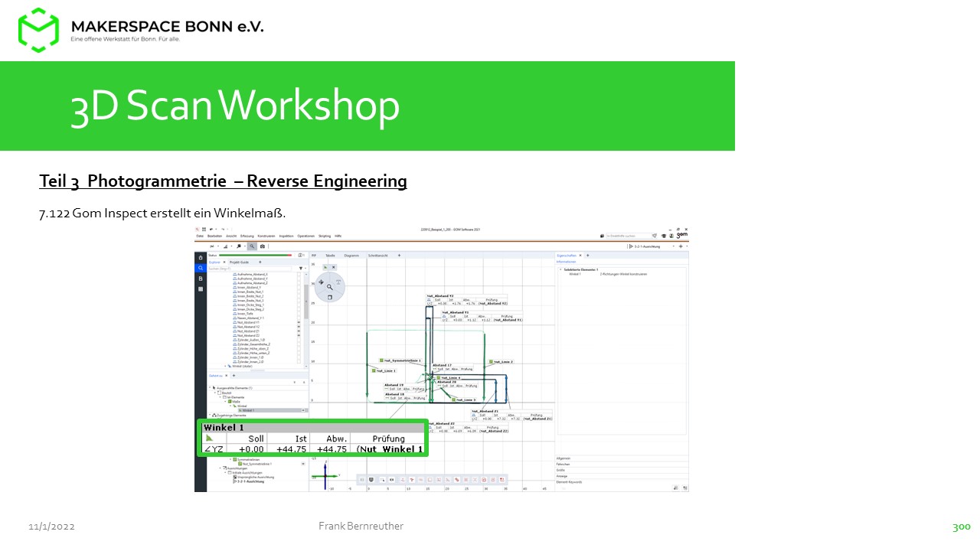Open the Bearbeiten menu
980x551 pixels.
click(214, 236)
